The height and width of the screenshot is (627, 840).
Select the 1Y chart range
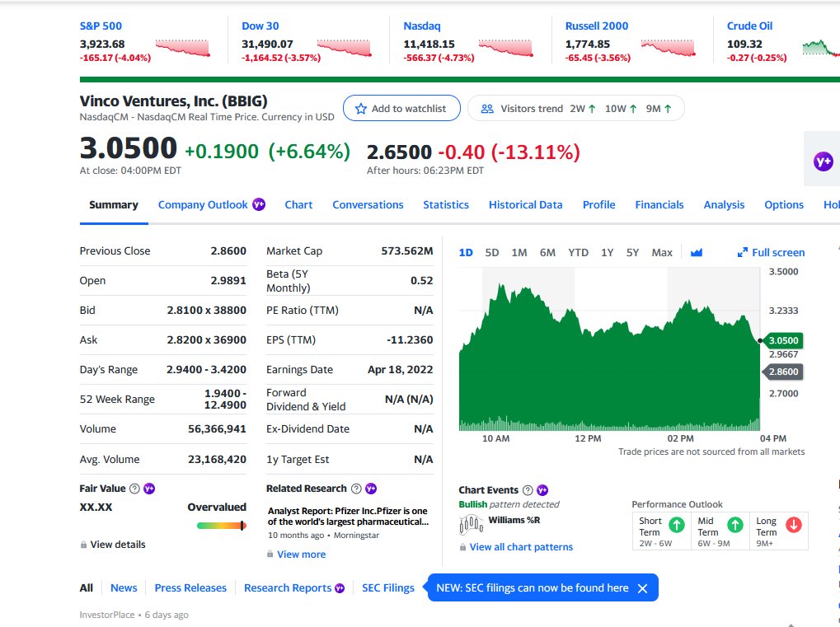click(607, 252)
